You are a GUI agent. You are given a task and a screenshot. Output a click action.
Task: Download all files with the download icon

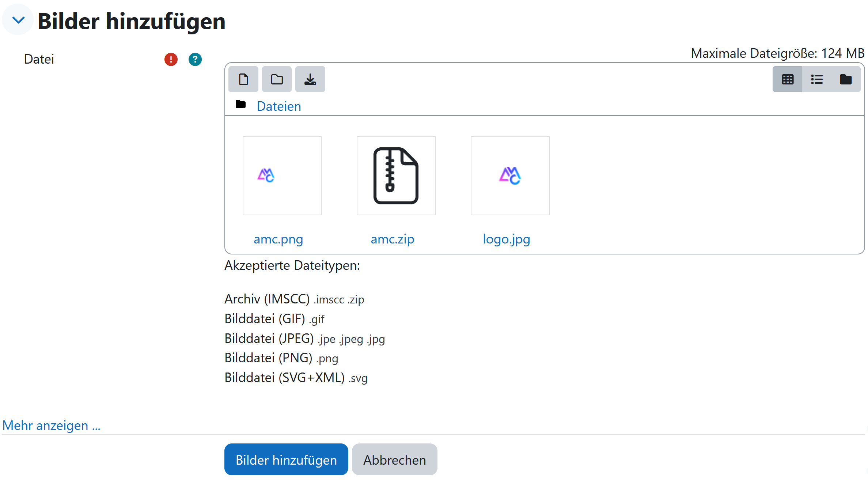pos(310,79)
